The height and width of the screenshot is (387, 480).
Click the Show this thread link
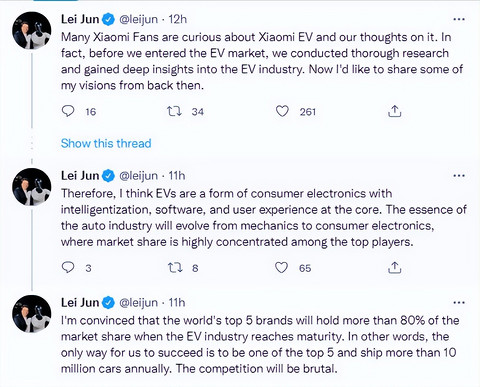point(106,143)
